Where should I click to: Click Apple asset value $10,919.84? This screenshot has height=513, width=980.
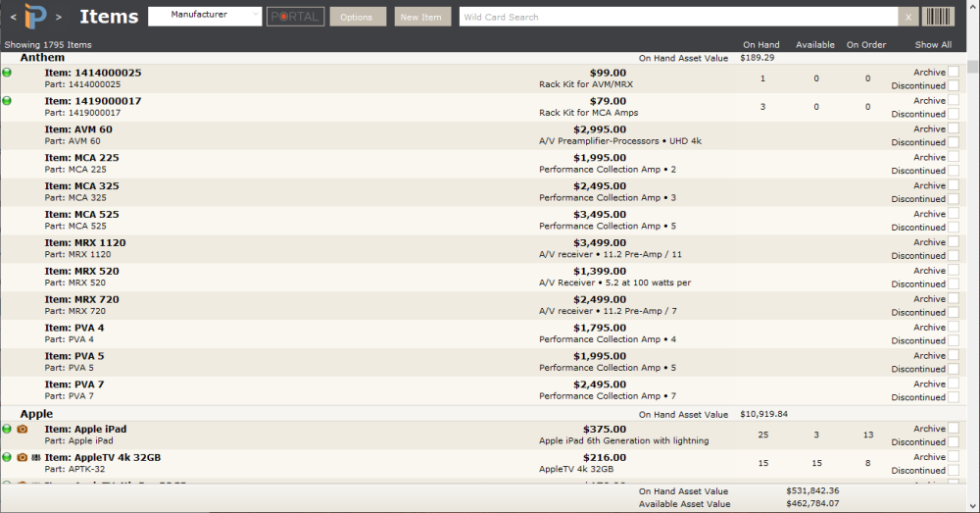pos(763,414)
